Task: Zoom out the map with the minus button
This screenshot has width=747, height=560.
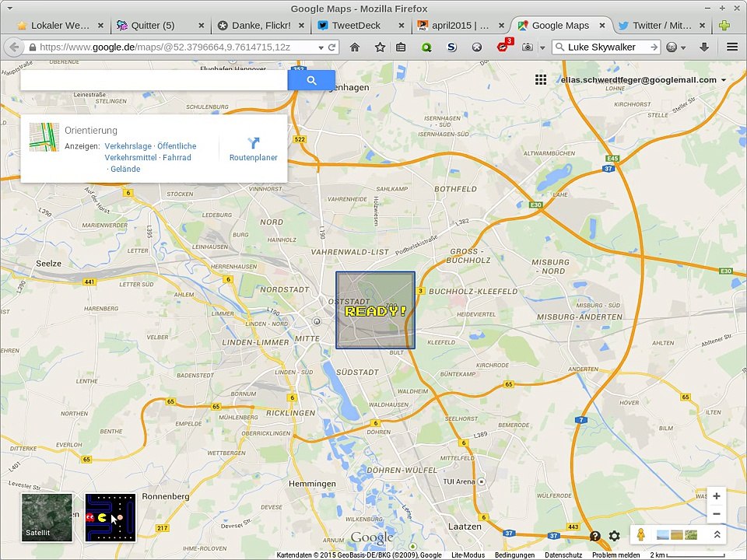Action: [x=717, y=514]
